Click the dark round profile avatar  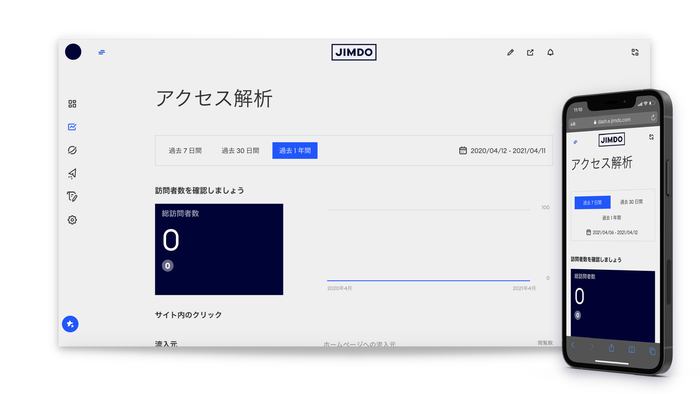pyautogui.click(x=73, y=52)
